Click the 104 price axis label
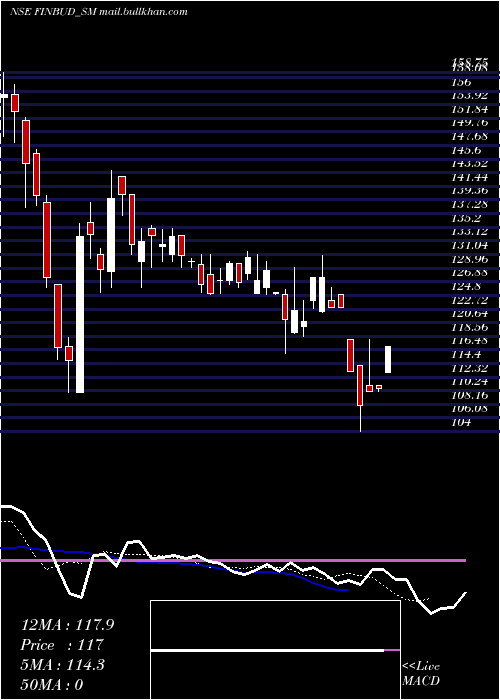 [461, 423]
